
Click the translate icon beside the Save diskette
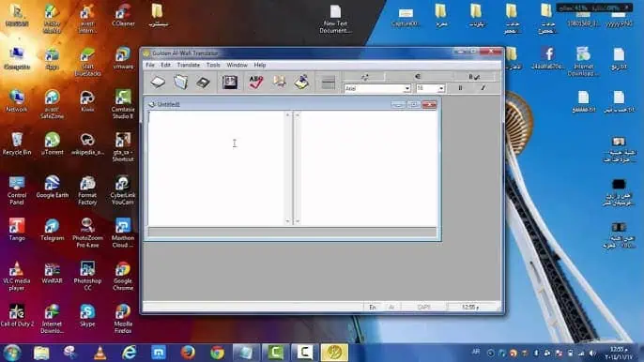point(230,83)
